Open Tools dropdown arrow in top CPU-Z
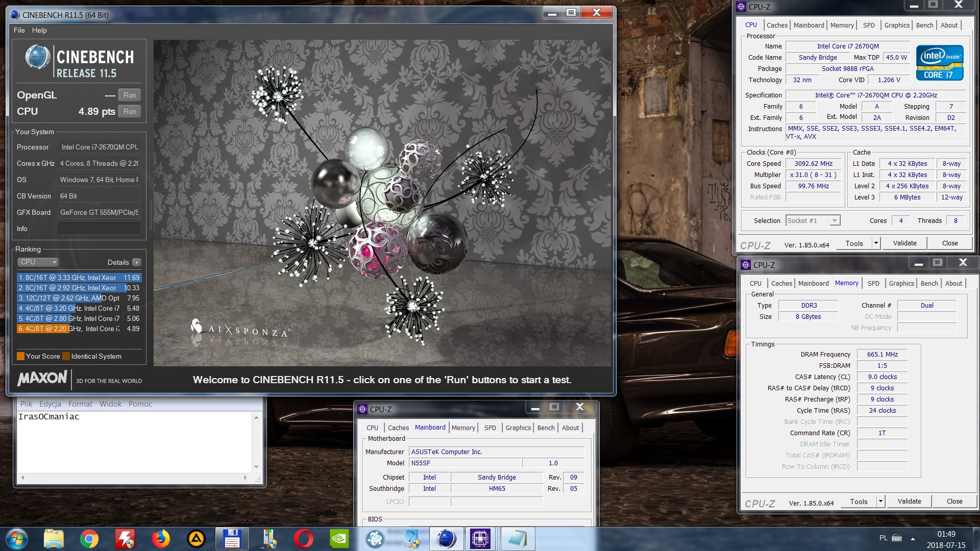Viewport: 980px width, 551px height. (x=876, y=243)
